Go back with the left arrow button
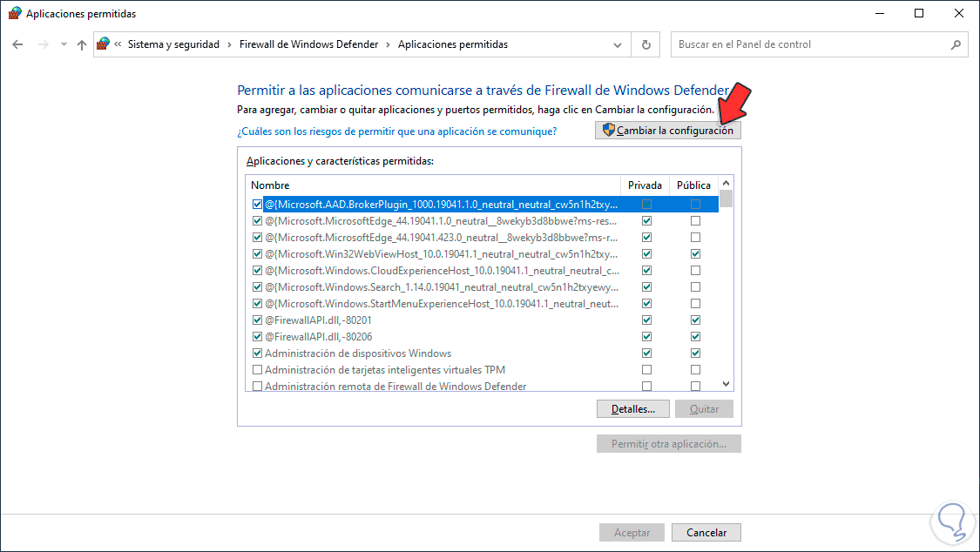Viewport: 980px width, 552px height. pyautogui.click(x=17, y=44)
